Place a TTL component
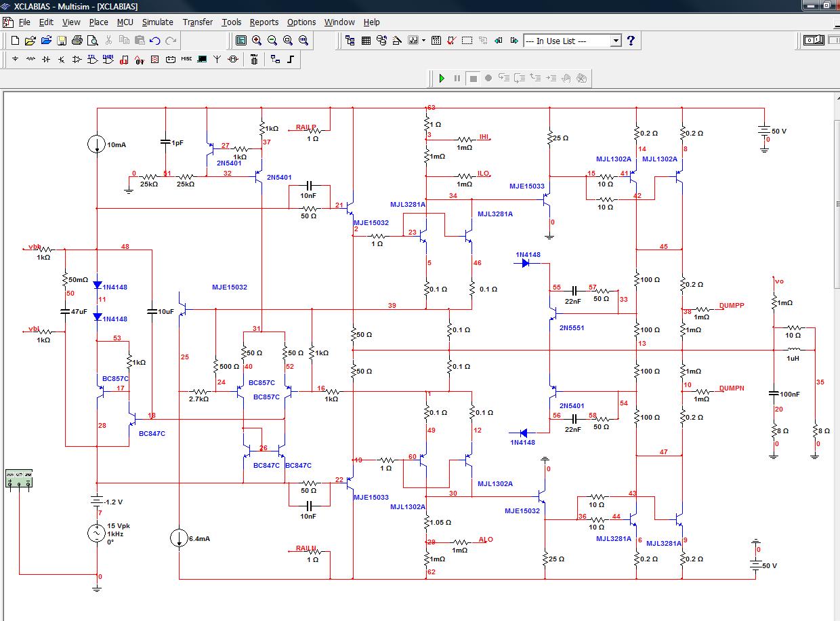This screenshot has height=621, width=840. [x=92, y=60]
